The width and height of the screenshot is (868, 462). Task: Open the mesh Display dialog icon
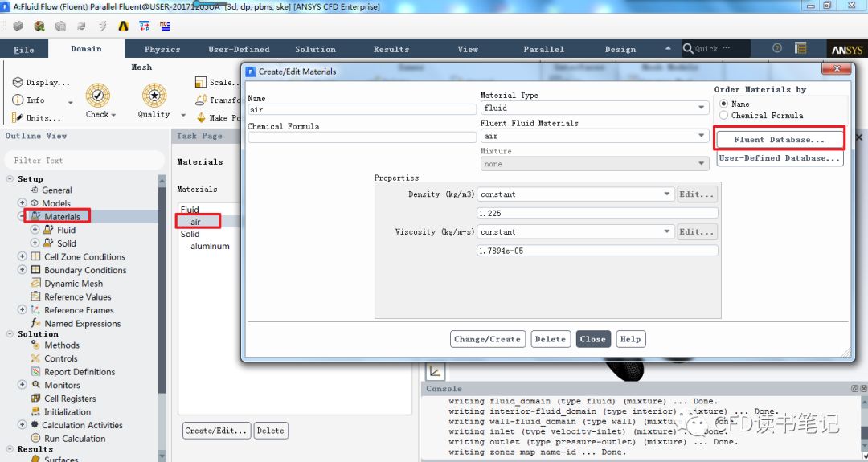(18, 83)
